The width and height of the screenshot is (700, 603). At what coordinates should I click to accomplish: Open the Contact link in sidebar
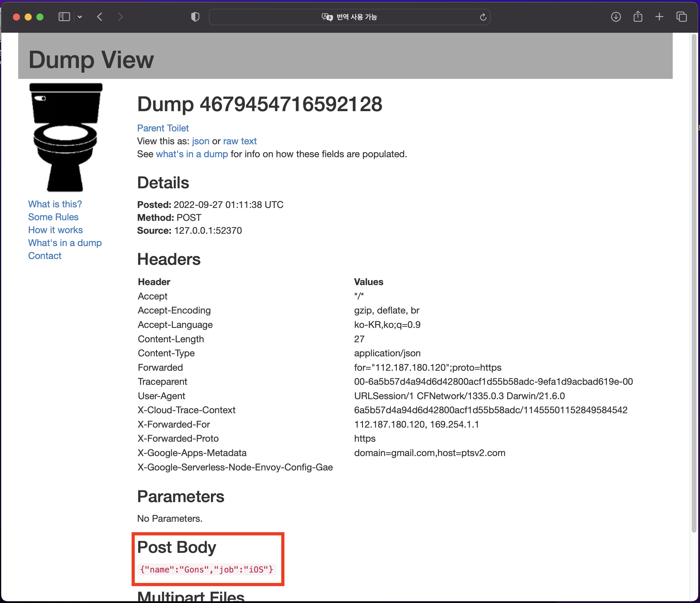click(45, 256)
